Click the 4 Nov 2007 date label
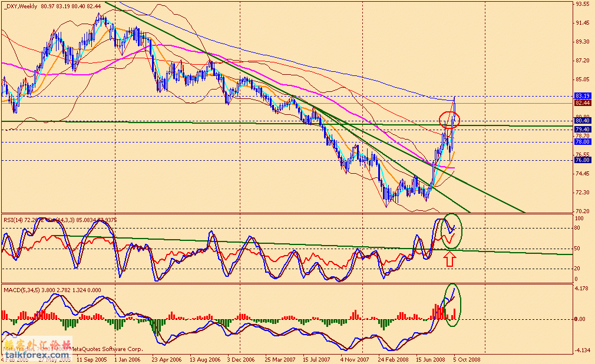595x364 pixels. (x=355, y=359)
